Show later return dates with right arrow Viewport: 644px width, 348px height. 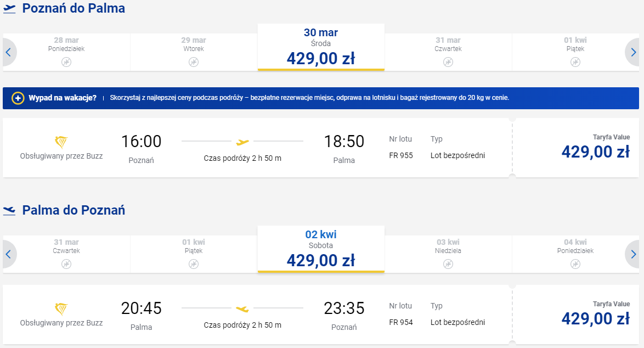[633, 254]
